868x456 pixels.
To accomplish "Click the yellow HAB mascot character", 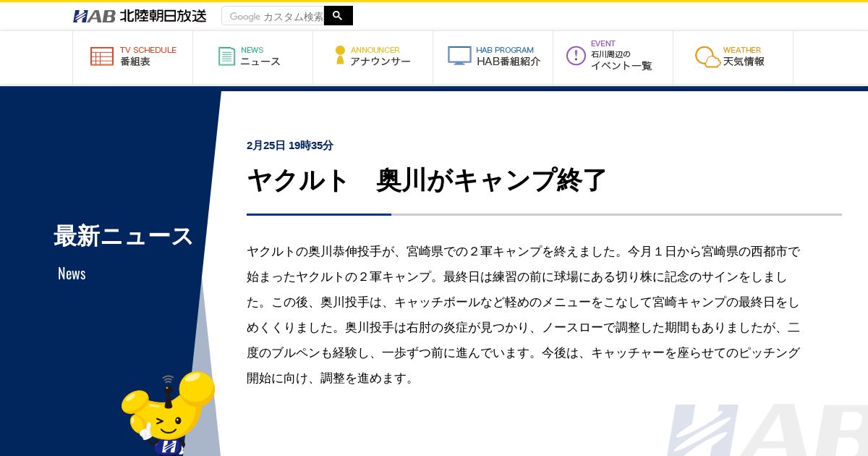I will (168, 413).
